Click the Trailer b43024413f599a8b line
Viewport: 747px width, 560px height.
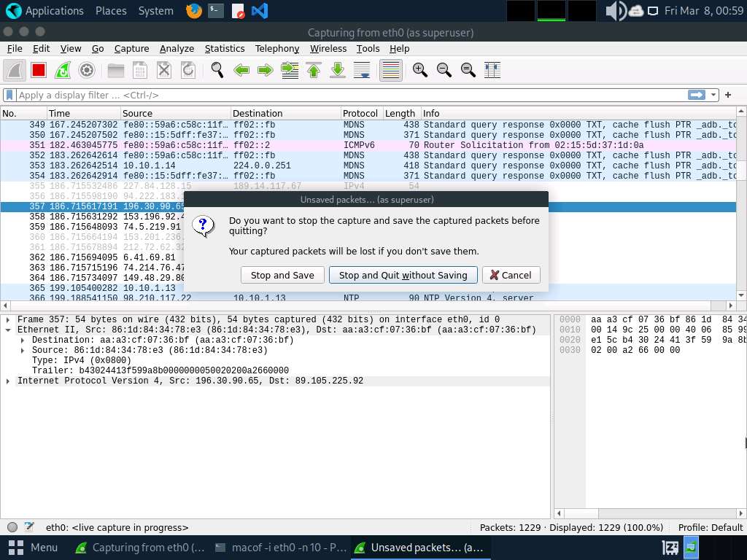(160, 370)
